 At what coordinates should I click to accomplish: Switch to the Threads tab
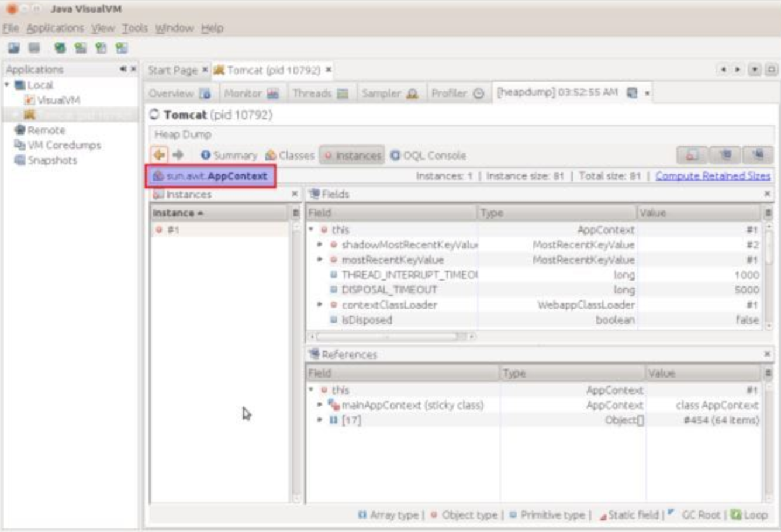pyautogui.click(x=320, y=94)
